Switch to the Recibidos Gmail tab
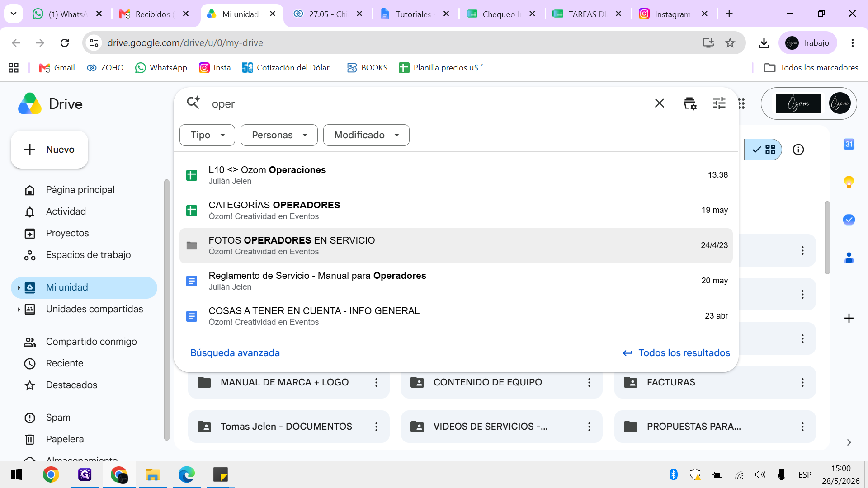 click(x=154, y=14)
